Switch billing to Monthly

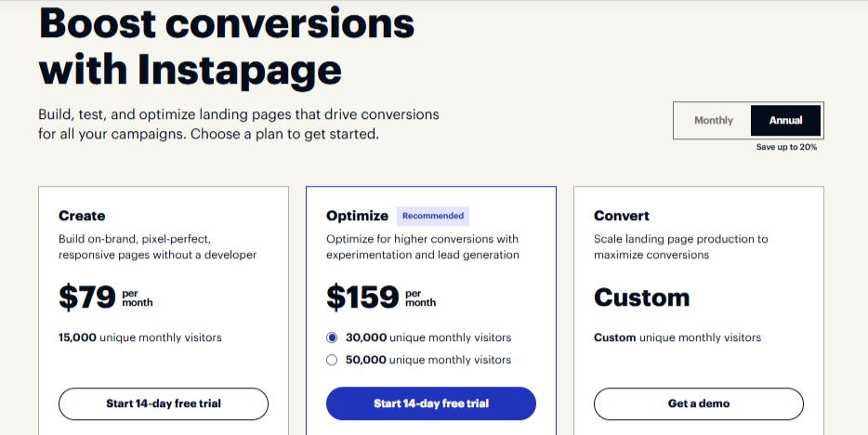713,120
